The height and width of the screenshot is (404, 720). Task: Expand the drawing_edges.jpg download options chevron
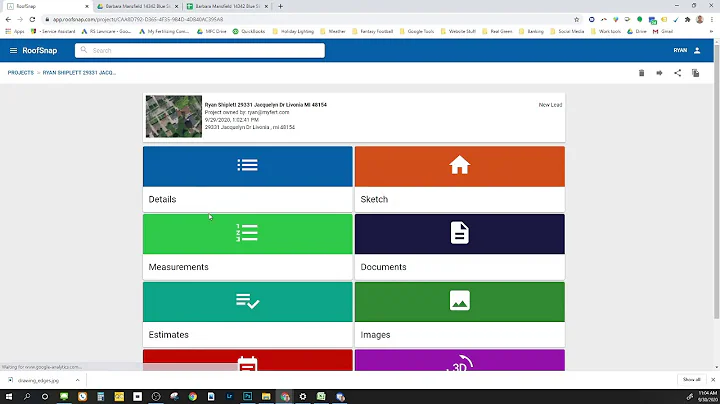tap(77, 380)
